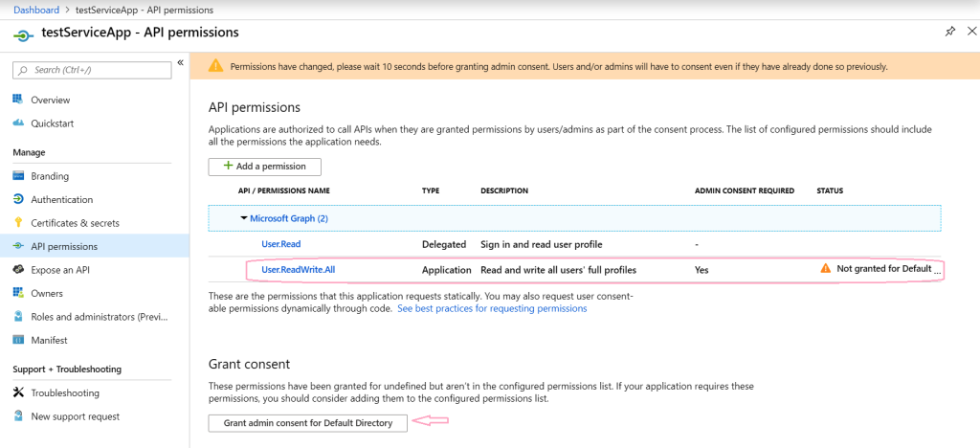This screenshot has height=448, width=980.
Task: Click the Search (Ctrl+/) input field
Action: tap(92, 70)
